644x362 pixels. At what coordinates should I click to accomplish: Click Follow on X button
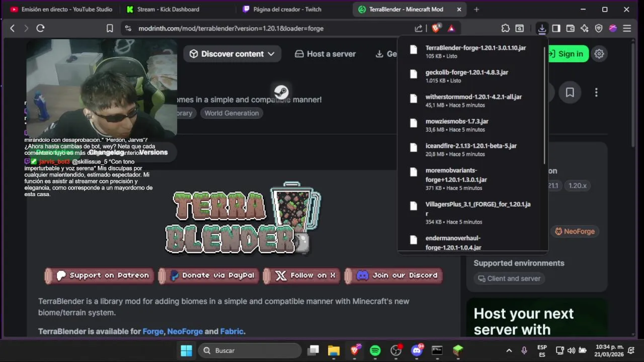(x=302, y=276)
